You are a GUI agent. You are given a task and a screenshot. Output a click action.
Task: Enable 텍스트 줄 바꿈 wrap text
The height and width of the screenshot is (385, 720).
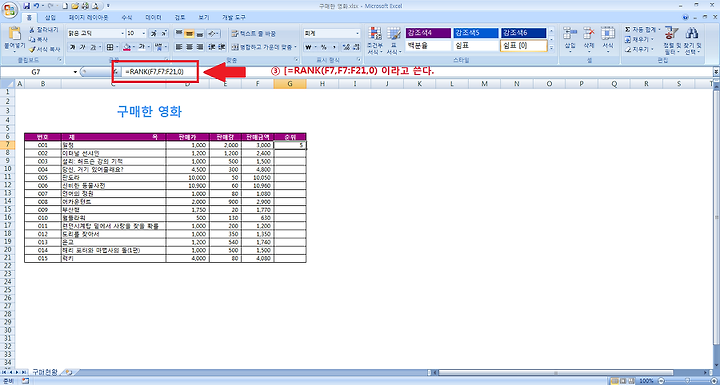click(253, 34)
